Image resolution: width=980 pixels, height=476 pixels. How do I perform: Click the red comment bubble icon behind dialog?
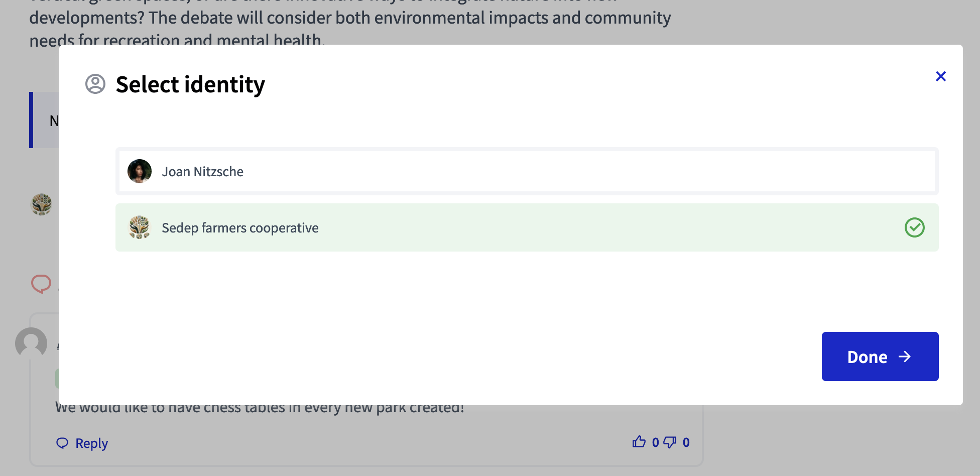tap(41, 284)
